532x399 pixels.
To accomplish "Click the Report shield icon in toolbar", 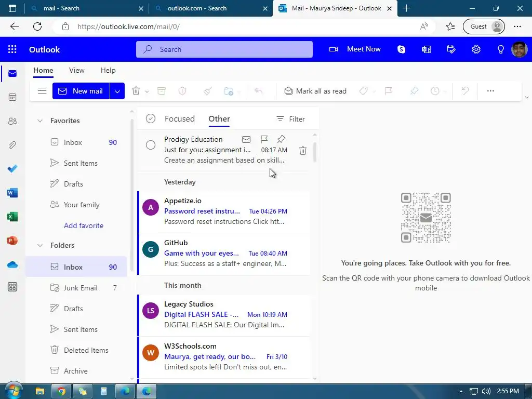I will pyautogui.click(x=182, y=91).
